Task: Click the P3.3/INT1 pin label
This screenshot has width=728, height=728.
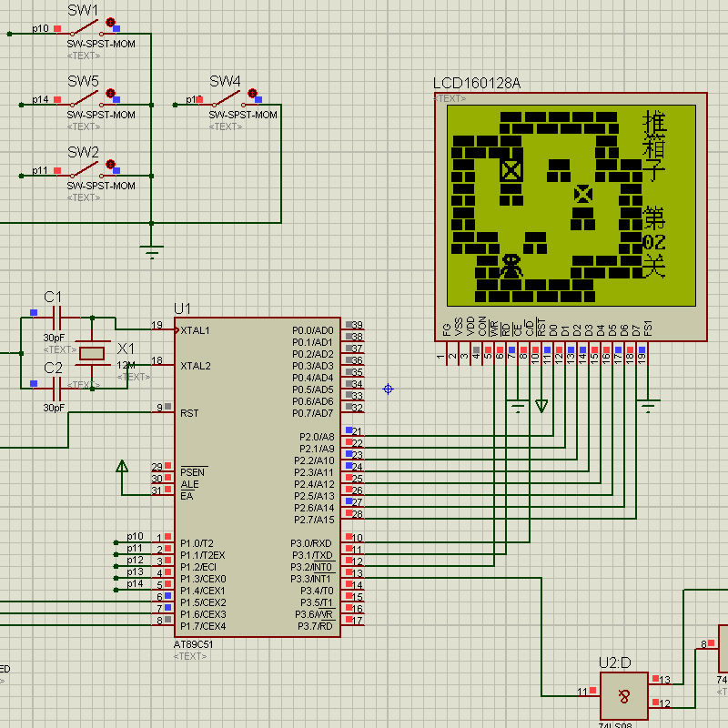Action: [310, 579]
